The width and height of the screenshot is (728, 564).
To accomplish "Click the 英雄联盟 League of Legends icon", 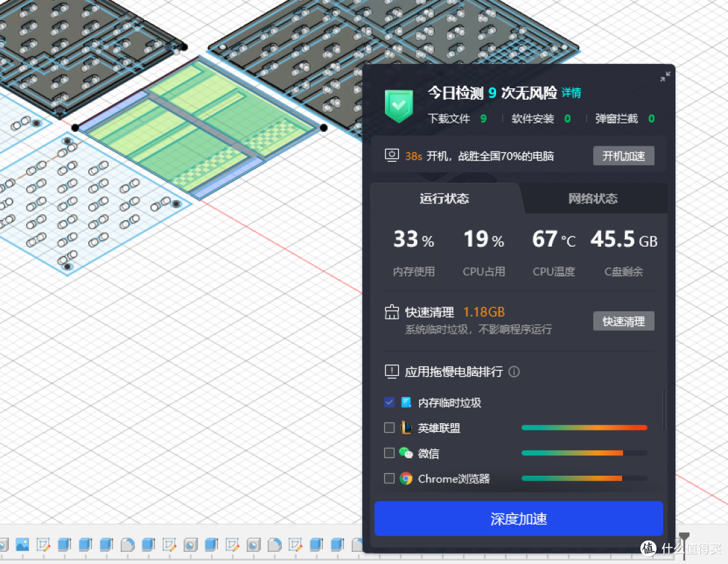I will pos(406,427).
